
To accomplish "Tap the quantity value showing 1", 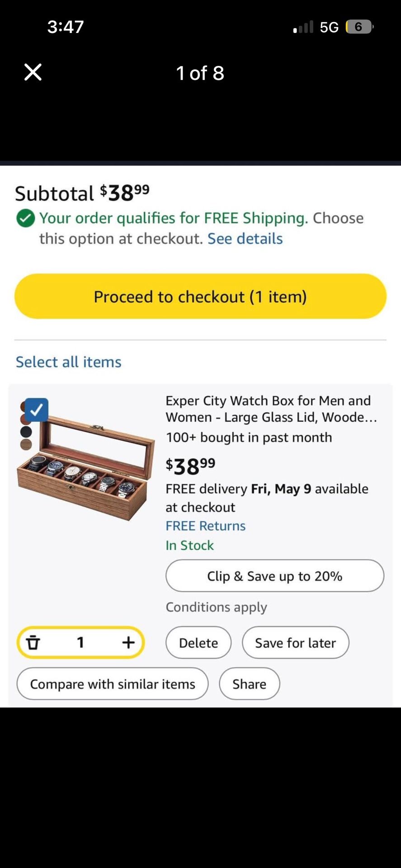I will [80, 642].
